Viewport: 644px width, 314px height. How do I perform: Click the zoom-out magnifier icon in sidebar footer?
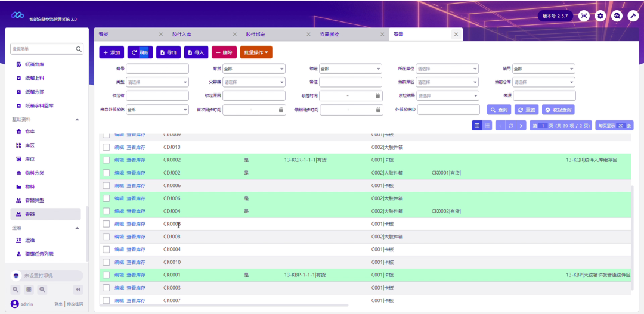coord(42,290)
